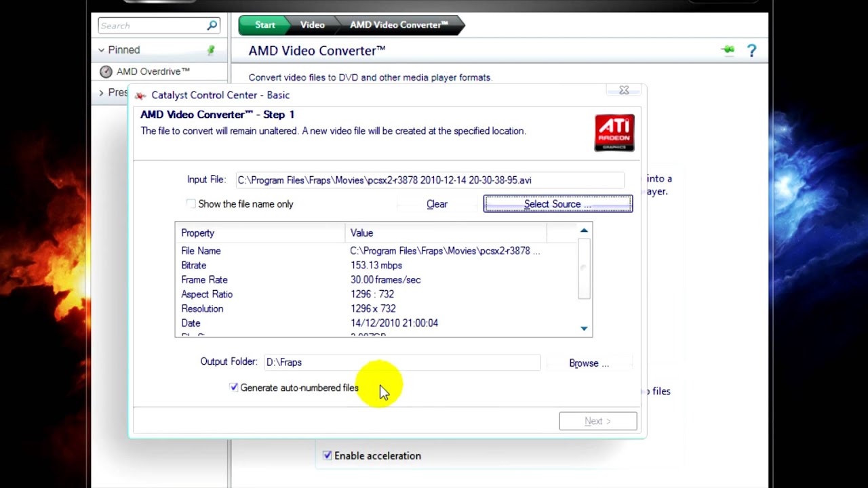Viewport: 868px width, 488px height.
Task: Click the Catalyst Control Center title icon
Action: pos(140,96)
